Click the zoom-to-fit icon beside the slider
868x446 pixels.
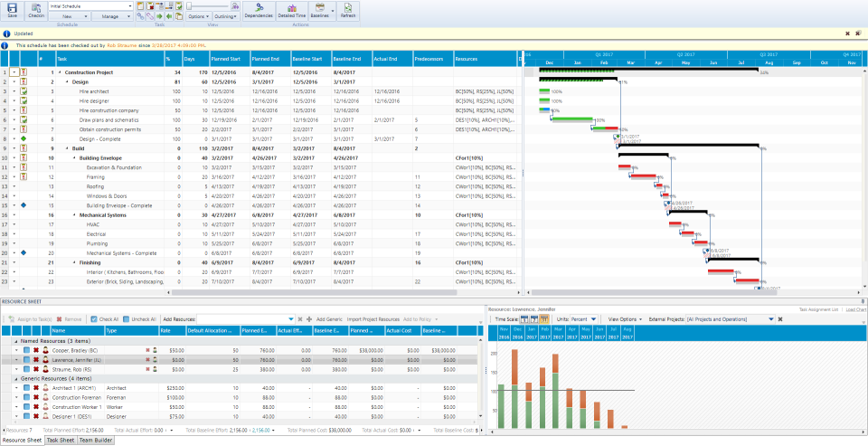(235, 6)
